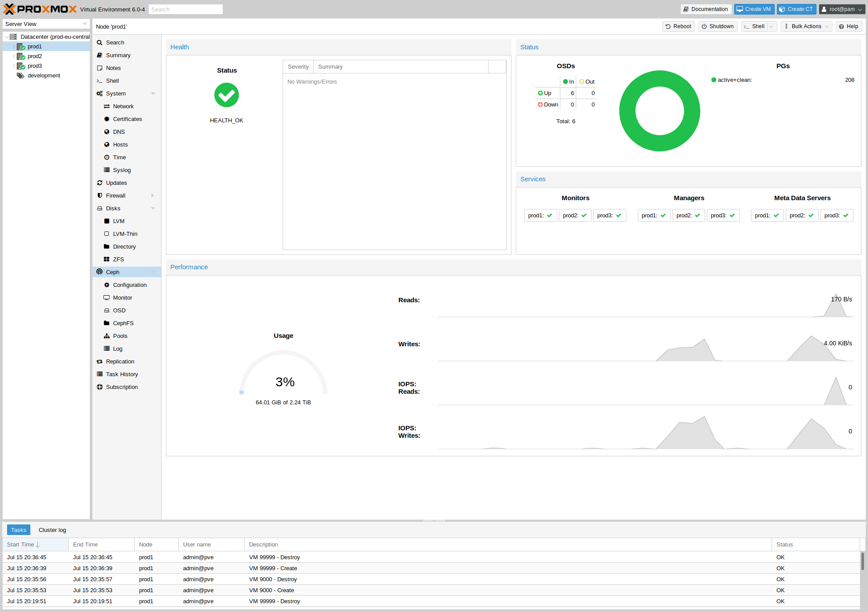Select the OSD menu item under Ceph

tap(118, 311)
